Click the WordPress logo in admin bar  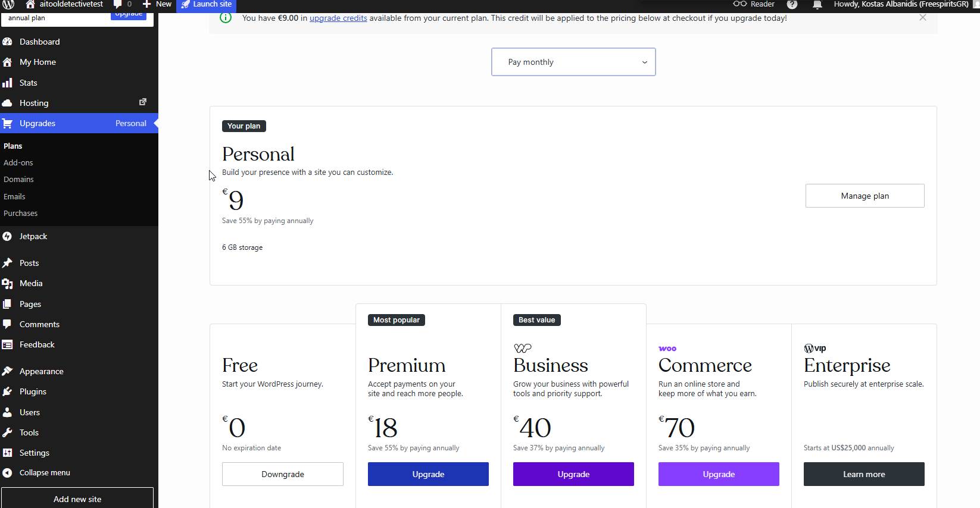[8, 4]
